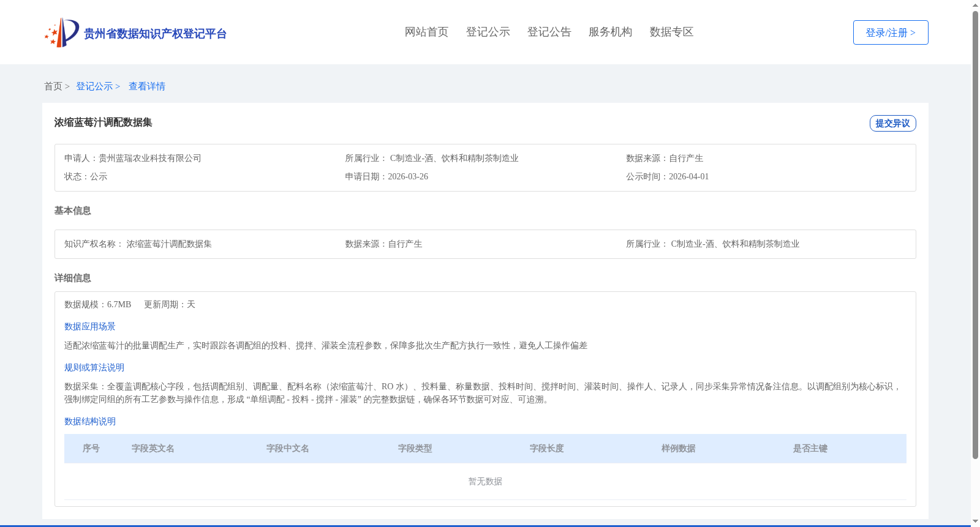The image size is (980, 527).
Task: Click the platform logo icon
Action: (x=62, y=32)
